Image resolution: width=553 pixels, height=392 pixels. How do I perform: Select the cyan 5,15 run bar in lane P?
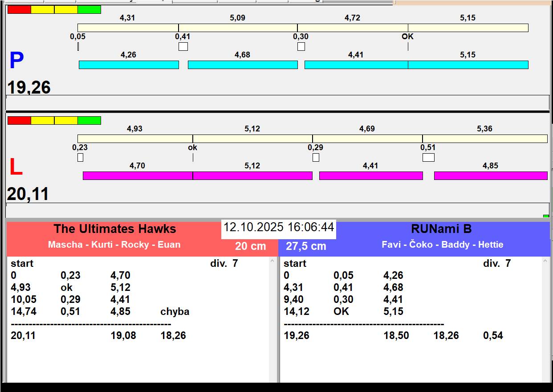468,65
